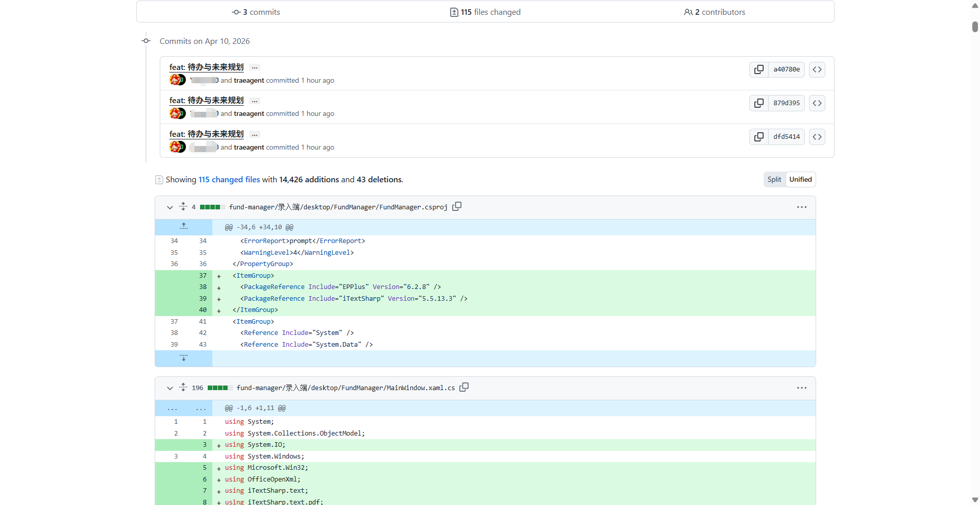Expand diff downward below line 43
This screenshot has height=505, width=980.
pyautogui.click(x=184, y=358)
